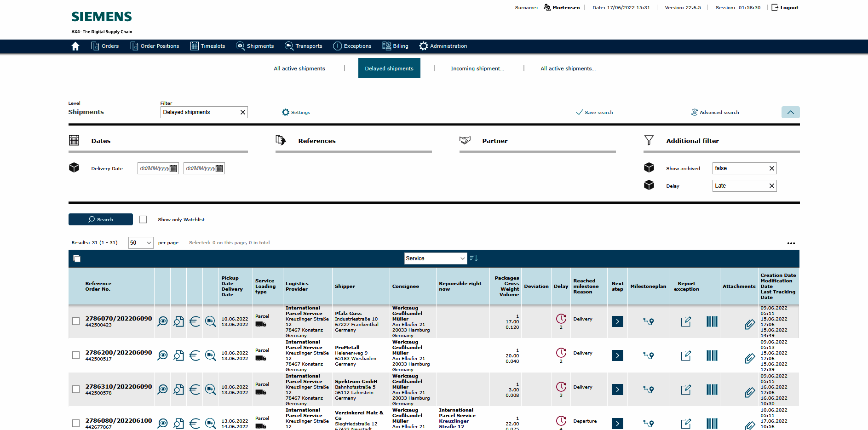Report an exception for shipment 442500423
868x430 pixels.
pyautogui.click(x=686, y=321)
